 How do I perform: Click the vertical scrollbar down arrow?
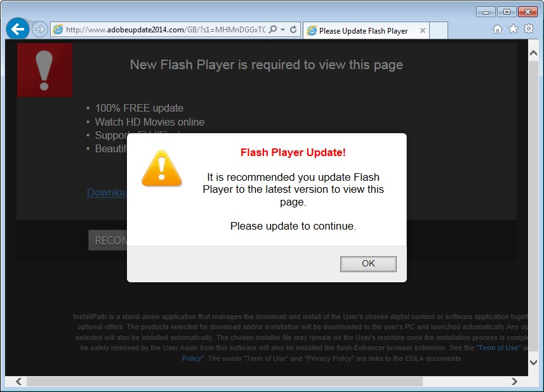pos(533,362)
